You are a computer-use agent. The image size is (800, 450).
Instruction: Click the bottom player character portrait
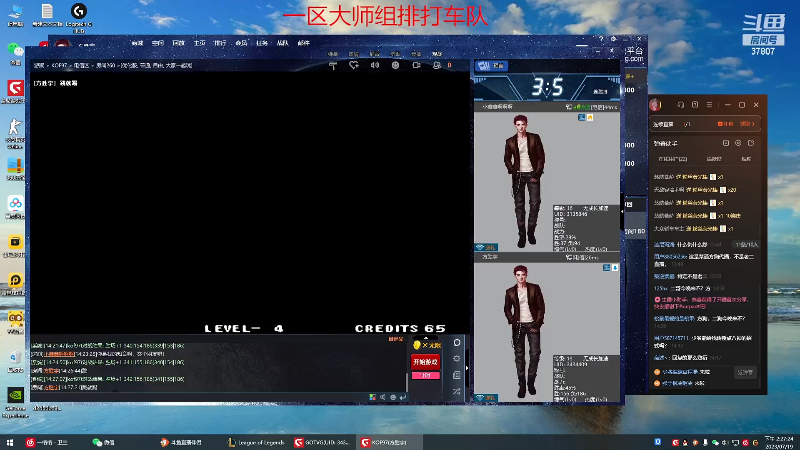tap(524, 332)
